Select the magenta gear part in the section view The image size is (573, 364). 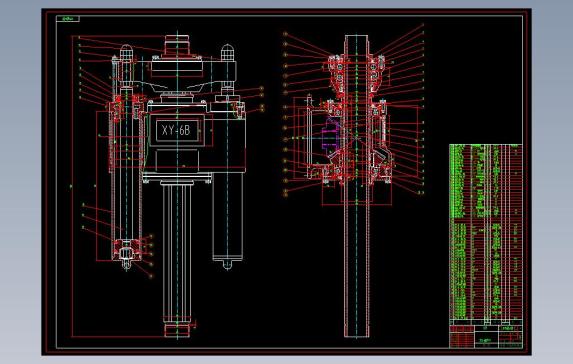pyautogui.click(x=331, y=134)
